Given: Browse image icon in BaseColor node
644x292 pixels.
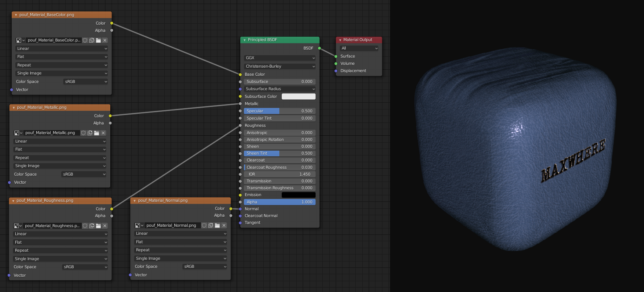Looking at the screenshot, I should (21, 40).
